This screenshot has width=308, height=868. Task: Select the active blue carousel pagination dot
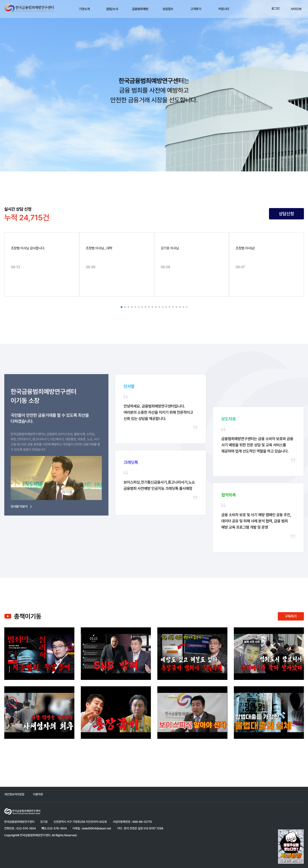[x=121, y=307]
